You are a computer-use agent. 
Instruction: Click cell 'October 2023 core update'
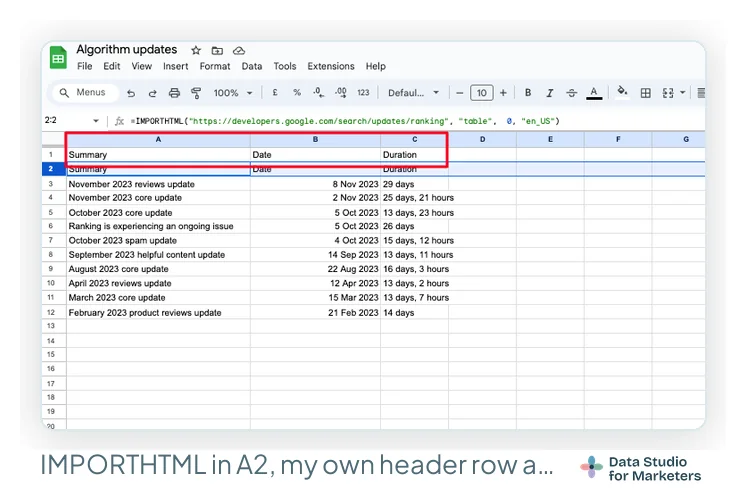pyautogui.click(x=158, y=212)
